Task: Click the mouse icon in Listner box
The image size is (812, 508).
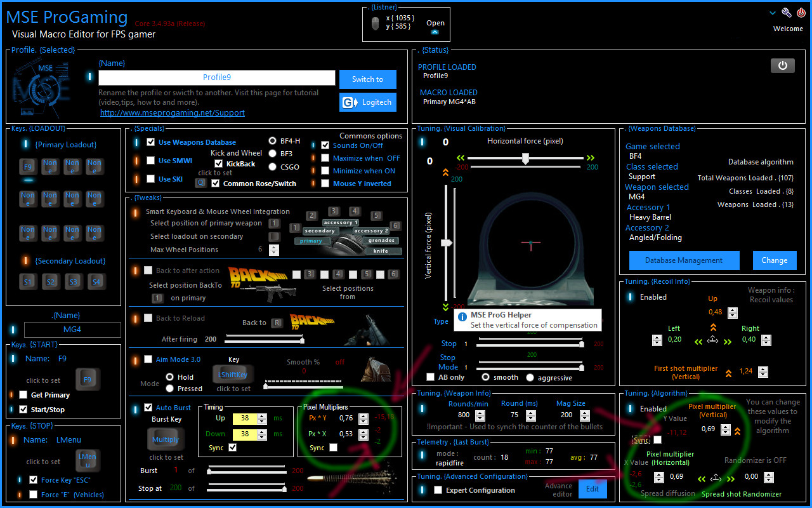Action: (x=376, y=24)
